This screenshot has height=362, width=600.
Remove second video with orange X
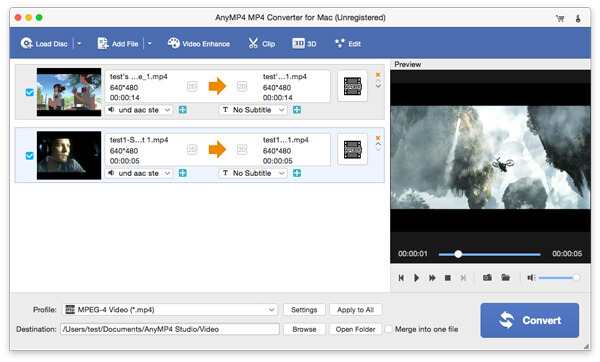(378, 138)
